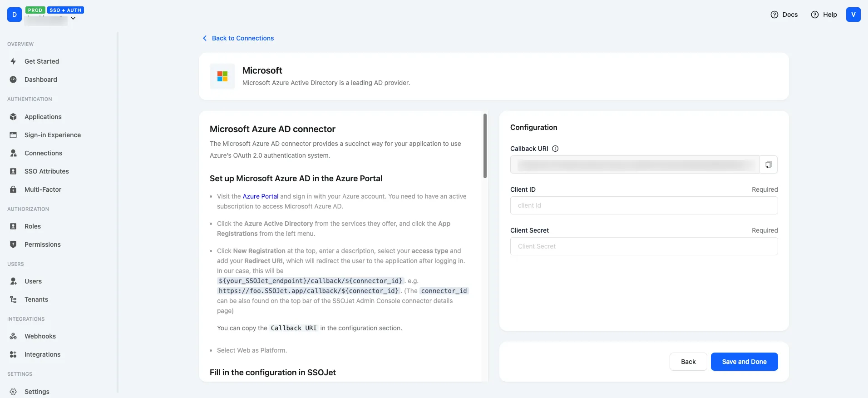This screenshot has height=398, width=868.
Task: Click the Tenants tree icon
Action: pyautogui.click(x=13, y=299)
